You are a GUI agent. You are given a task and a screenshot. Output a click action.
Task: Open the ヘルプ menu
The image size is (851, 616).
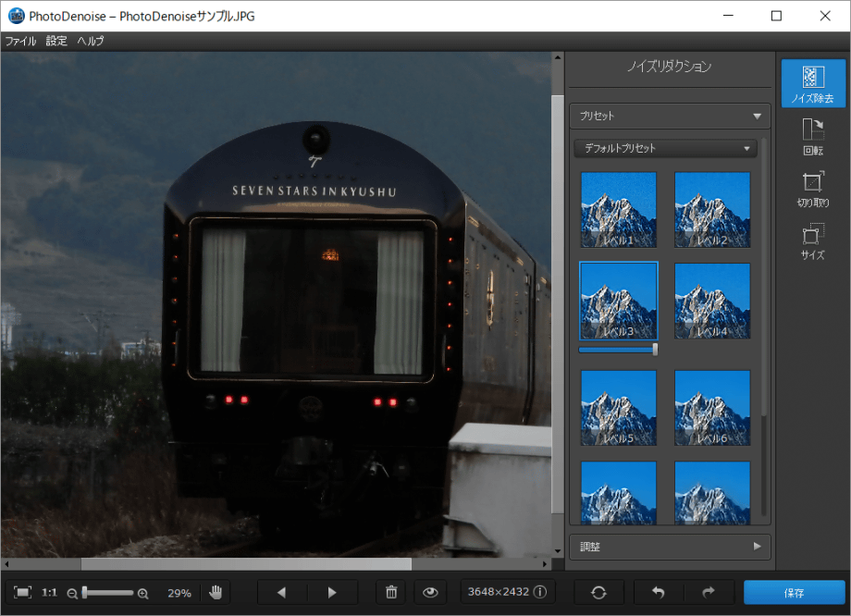pos(90,41)
